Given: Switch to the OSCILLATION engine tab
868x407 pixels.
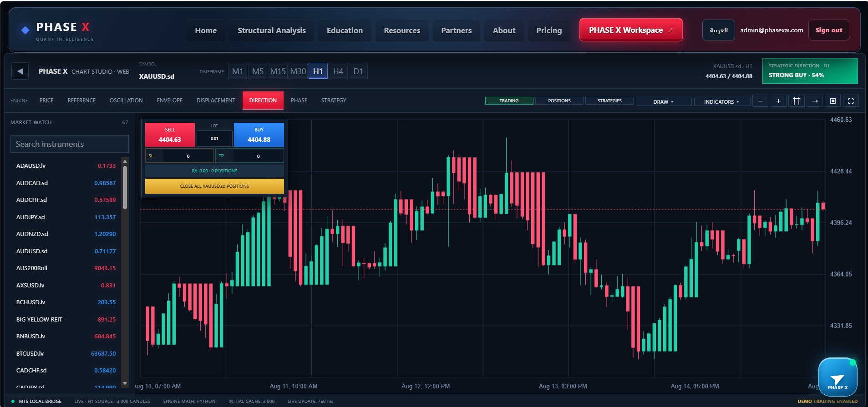Looking at the screenshot, I should click(x=126, y=100).
